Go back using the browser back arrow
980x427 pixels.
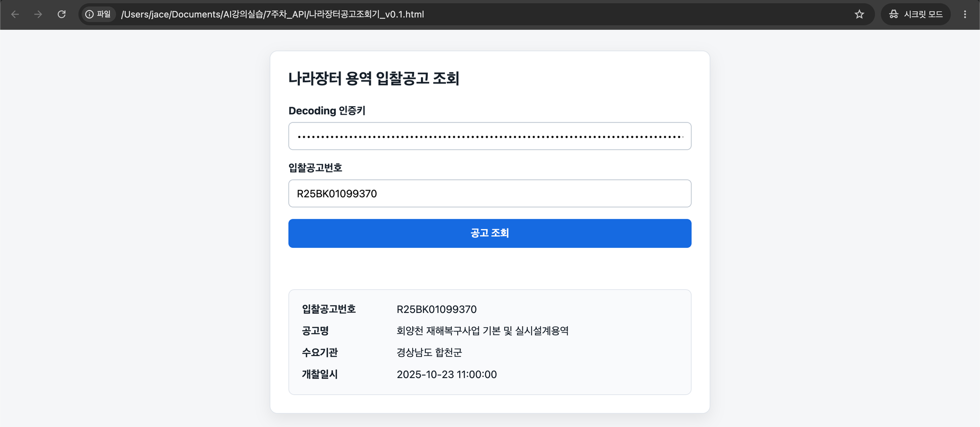click(15, 14)
